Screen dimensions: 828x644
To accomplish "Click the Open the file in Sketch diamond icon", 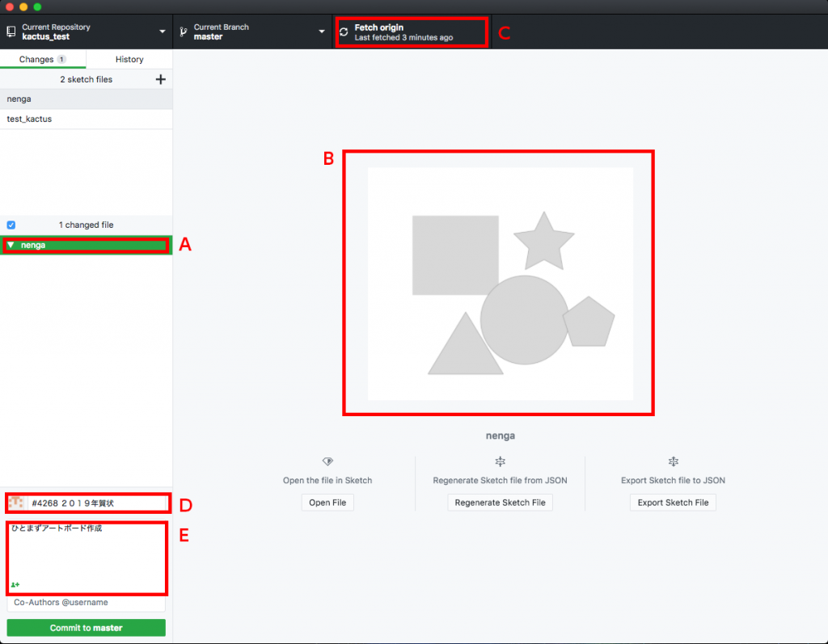I will pyautogui.click(x=327, y=461).
